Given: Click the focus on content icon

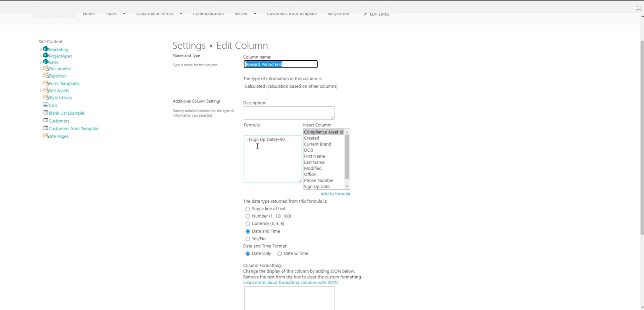Looking at the screenshot, I should (638, 8).
